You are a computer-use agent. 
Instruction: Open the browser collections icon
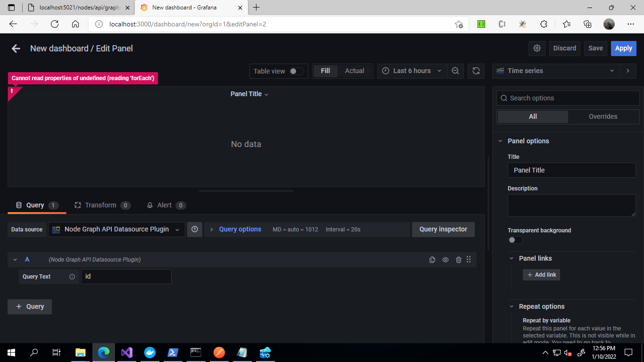pyautogui.click(x=587, y=24)
